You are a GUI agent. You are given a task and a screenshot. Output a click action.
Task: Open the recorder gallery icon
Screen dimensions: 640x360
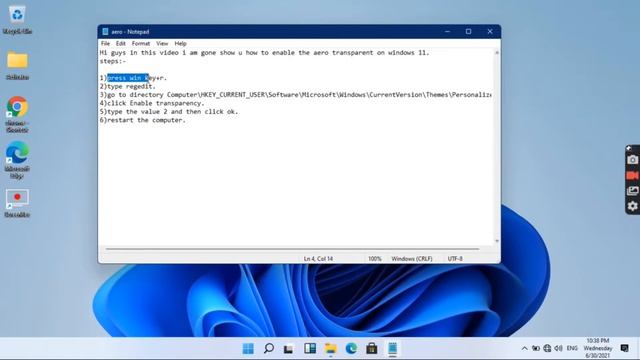point(632,191)
